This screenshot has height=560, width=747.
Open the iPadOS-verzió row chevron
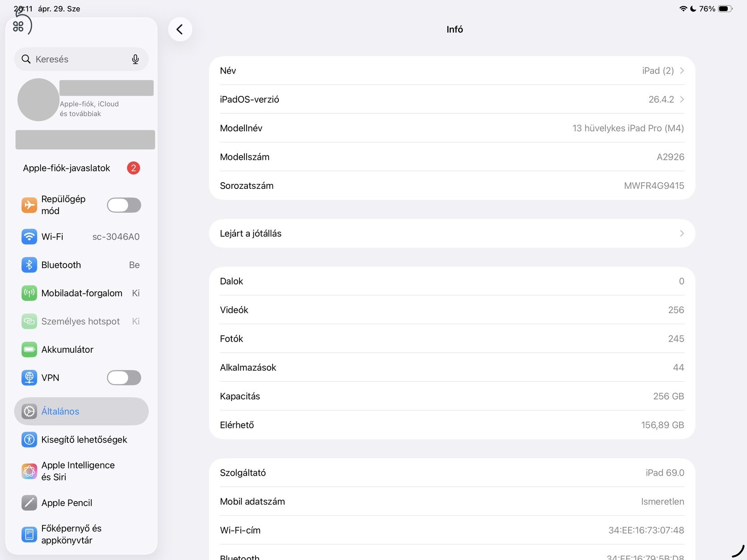click(682, 99)
